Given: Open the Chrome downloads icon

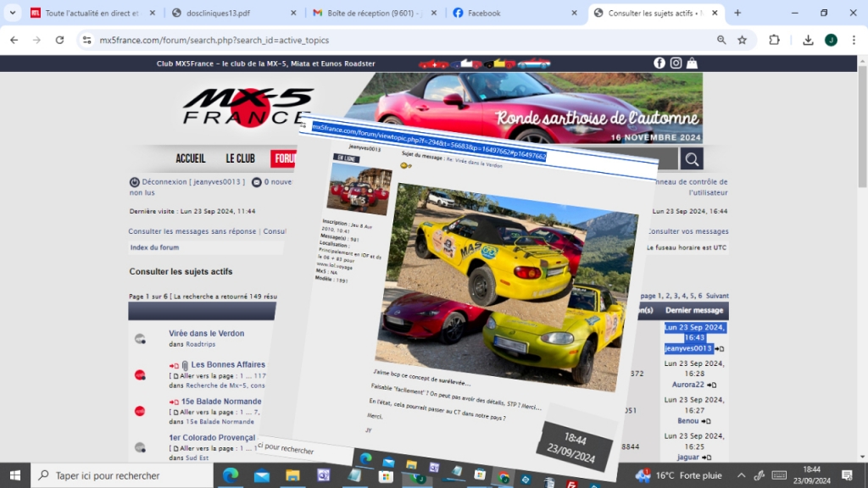Looking at the screenshot, I should (808, 40).
